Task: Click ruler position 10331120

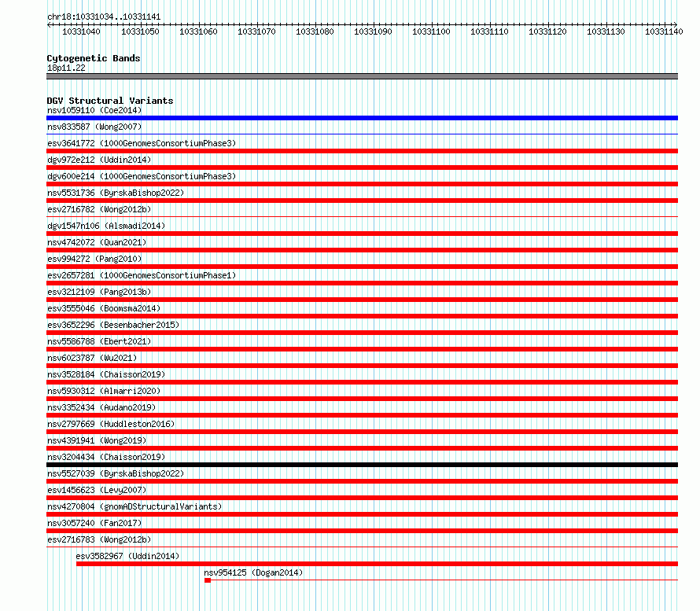Action: (547, 31)
